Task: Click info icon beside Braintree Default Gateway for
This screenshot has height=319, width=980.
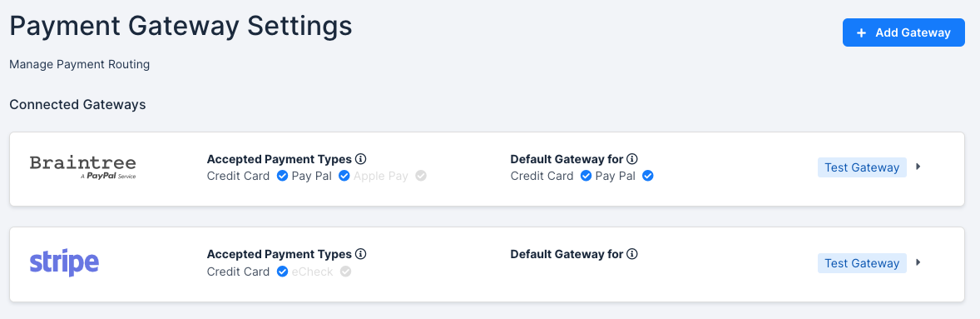Action: pos(632,159)
